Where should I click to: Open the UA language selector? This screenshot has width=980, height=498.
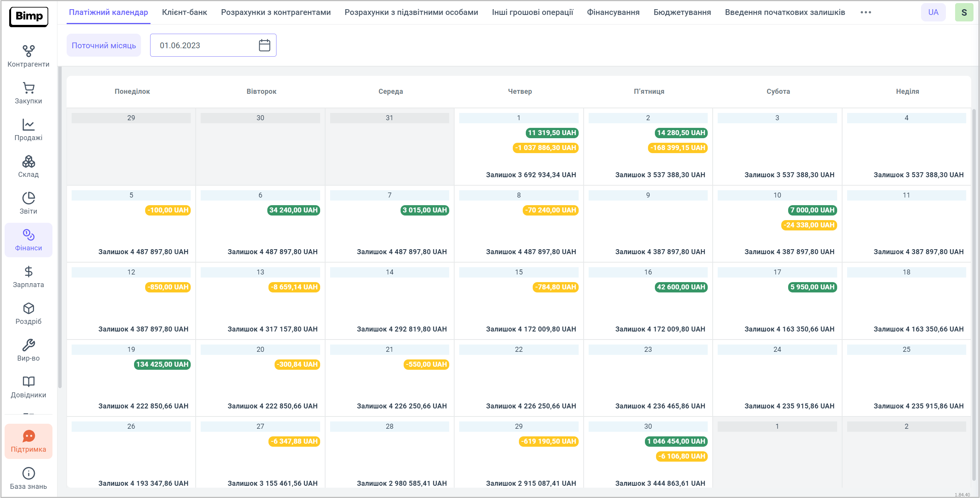[x=933, y=12]
